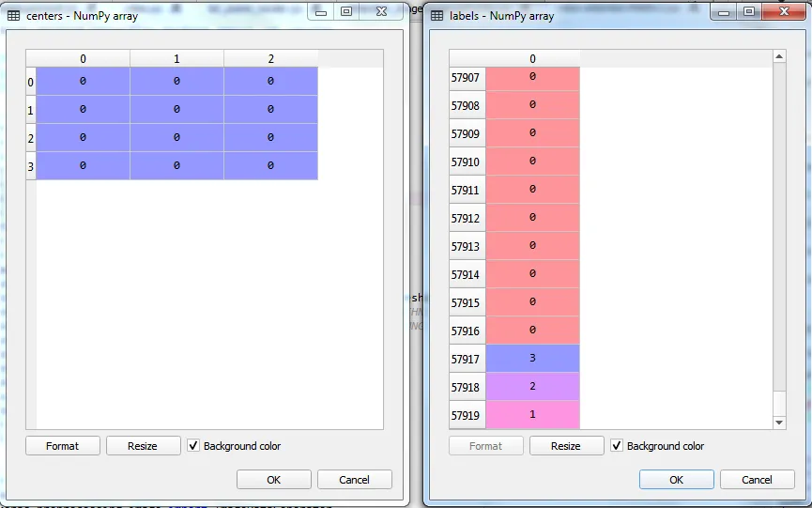
Task: Click scroll down arrow in labels table
Action: (x=779, y=423)
